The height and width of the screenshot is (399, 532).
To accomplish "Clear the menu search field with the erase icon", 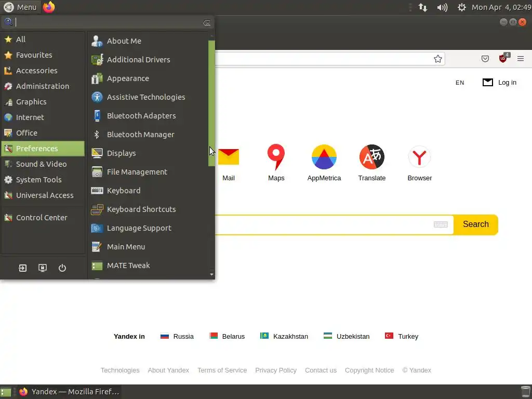I will (x=207, y=23).
